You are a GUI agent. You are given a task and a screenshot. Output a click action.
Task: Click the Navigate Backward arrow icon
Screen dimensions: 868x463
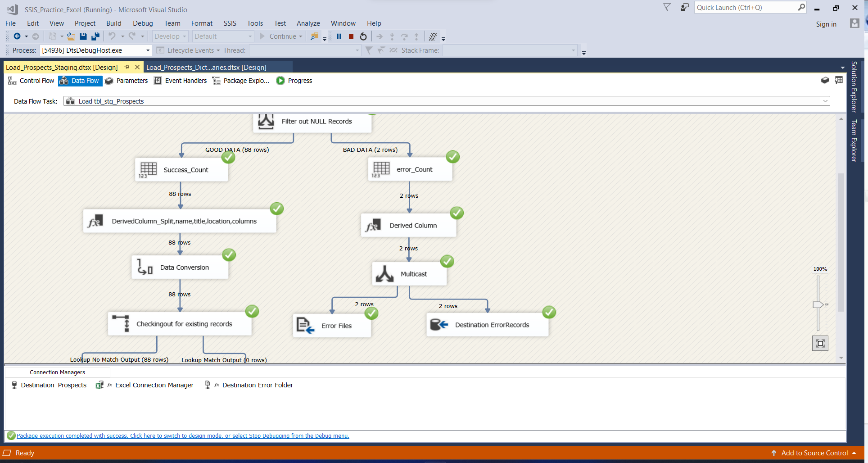click(x=17, y=36)
